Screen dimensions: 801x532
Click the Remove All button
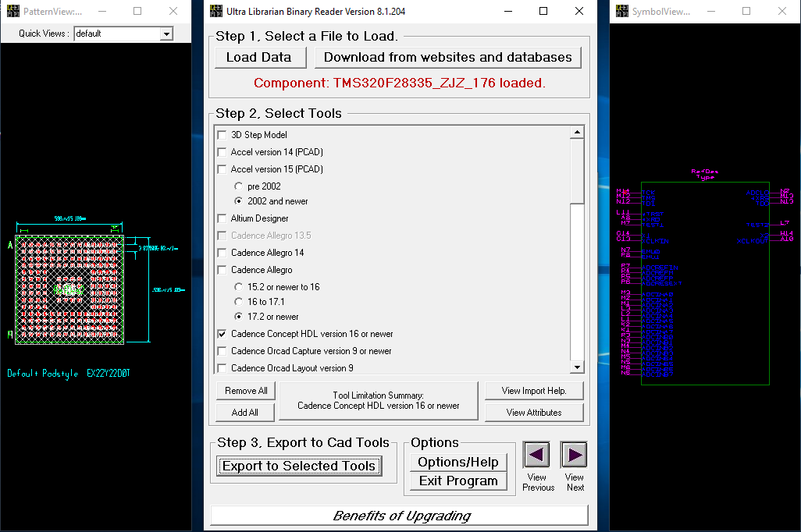coord(246,391)
